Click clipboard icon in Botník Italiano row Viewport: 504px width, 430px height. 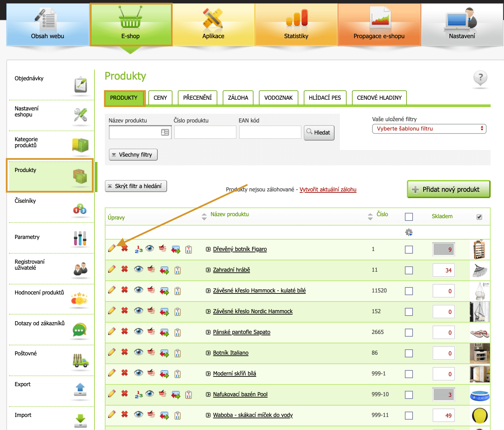[x=177, y=353]
